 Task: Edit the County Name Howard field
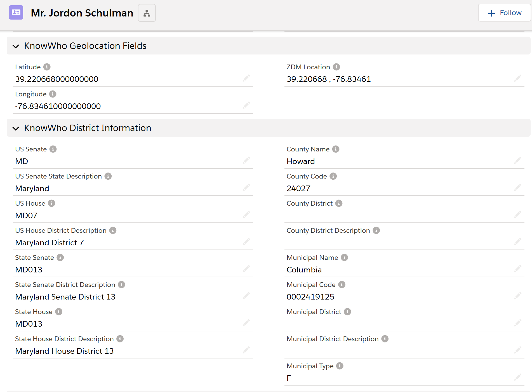(x=517, y=160)
